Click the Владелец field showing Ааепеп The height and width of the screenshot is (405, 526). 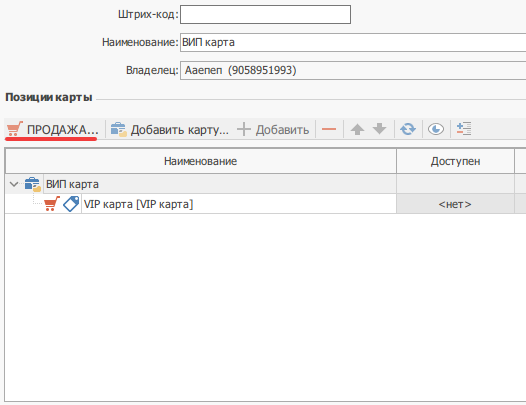pos(353,70)
